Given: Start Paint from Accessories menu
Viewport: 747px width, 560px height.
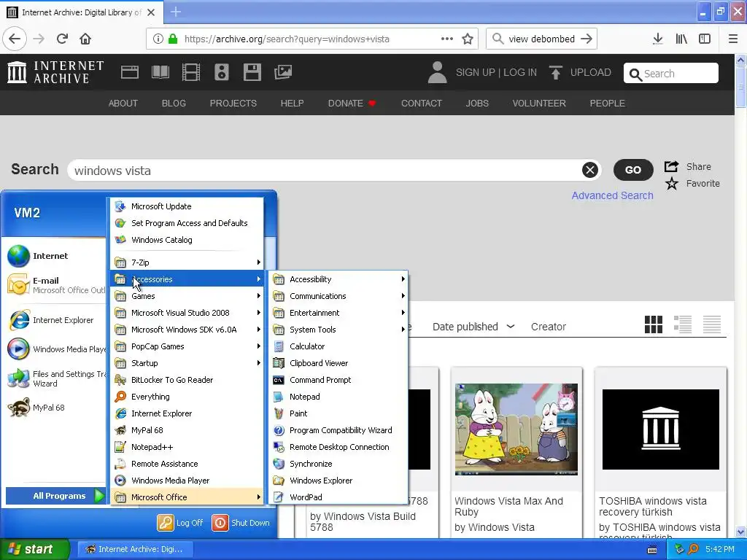Looking at the screenshot, I should [x=338, y=413].
